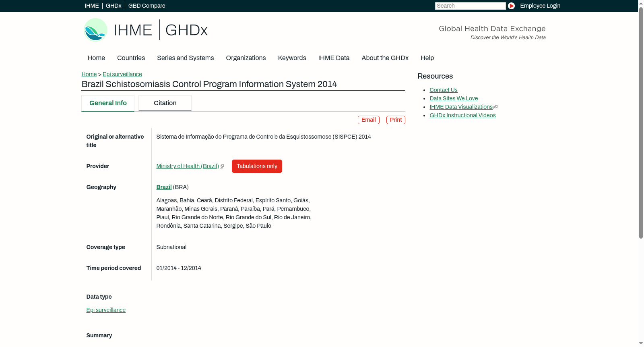Open the IHME link in top bar
This screenshot has width=644, height=347.
click(x=92, y=6)
